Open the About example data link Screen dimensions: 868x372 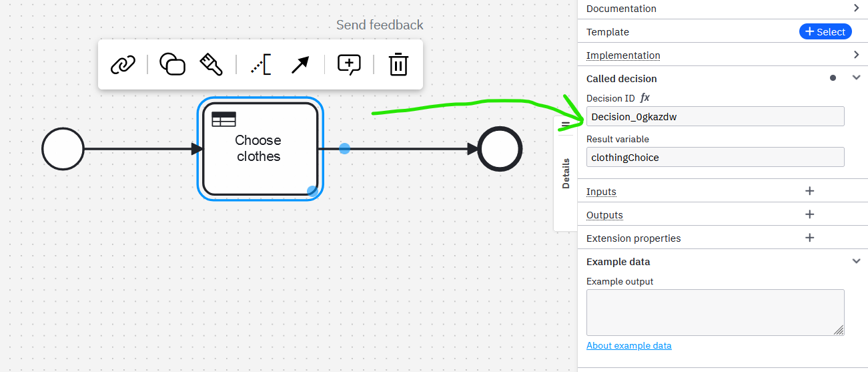629,345
